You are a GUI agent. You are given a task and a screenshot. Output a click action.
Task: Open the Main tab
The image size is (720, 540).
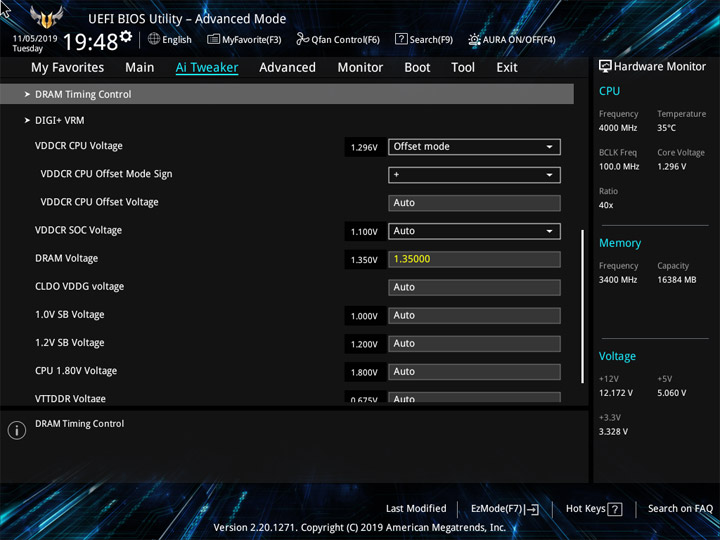[140, 68]
